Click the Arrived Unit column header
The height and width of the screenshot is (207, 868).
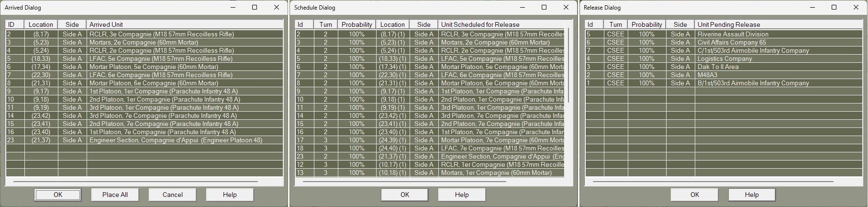[185, 24]
